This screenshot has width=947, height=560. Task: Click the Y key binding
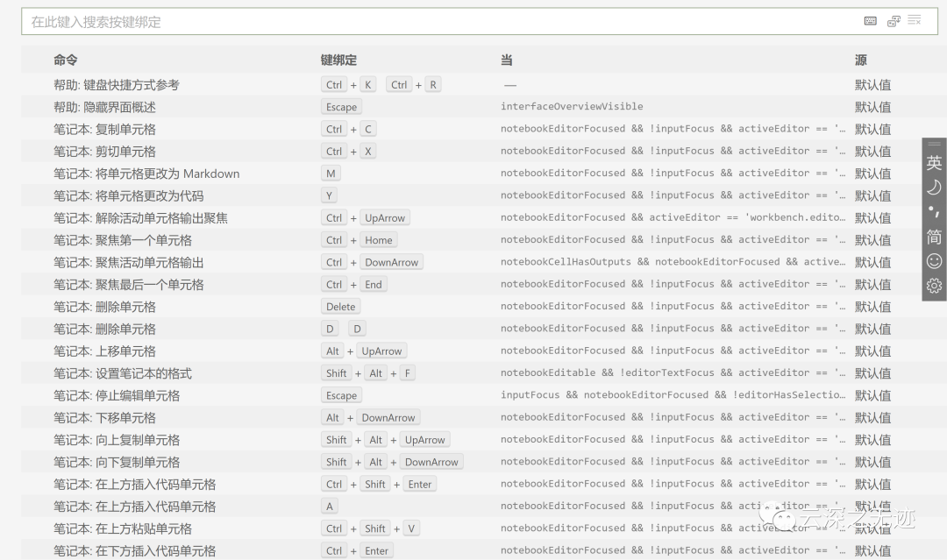pyautogui.click(x=329, y=195)
